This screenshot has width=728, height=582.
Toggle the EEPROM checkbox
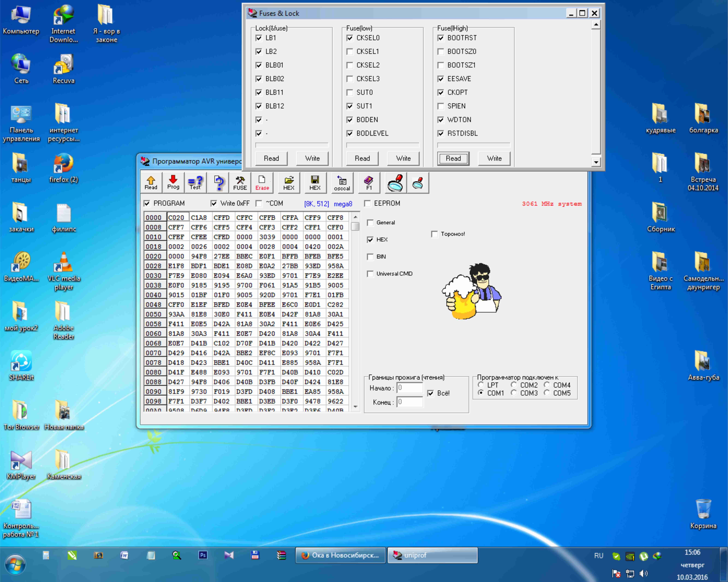coord(368,203)
